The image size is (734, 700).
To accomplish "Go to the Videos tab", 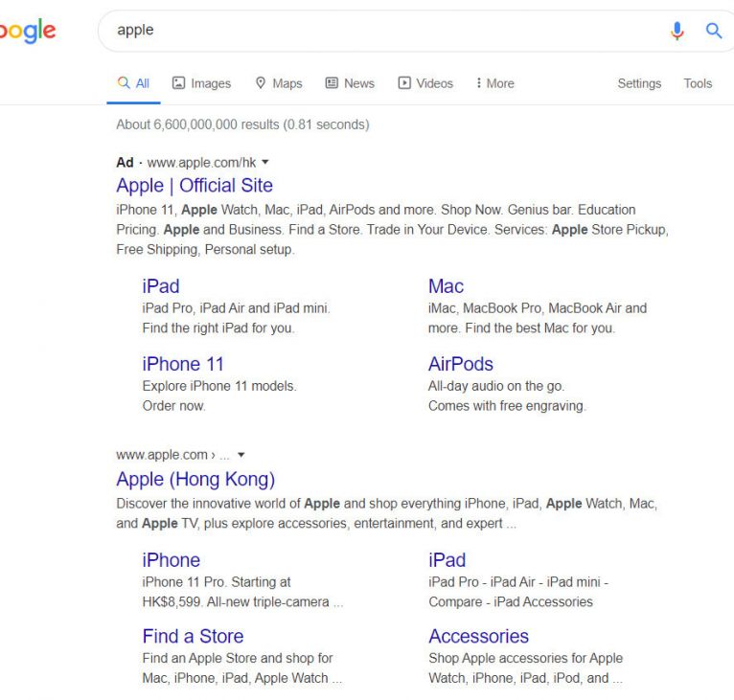I will tap(425, 83).
